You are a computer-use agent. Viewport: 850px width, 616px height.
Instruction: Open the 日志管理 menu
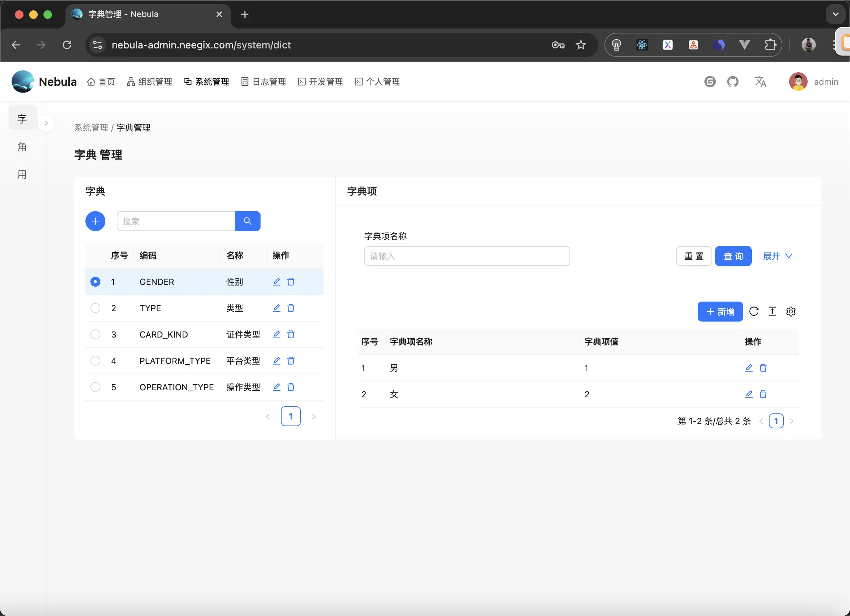[x=263, y=81]
